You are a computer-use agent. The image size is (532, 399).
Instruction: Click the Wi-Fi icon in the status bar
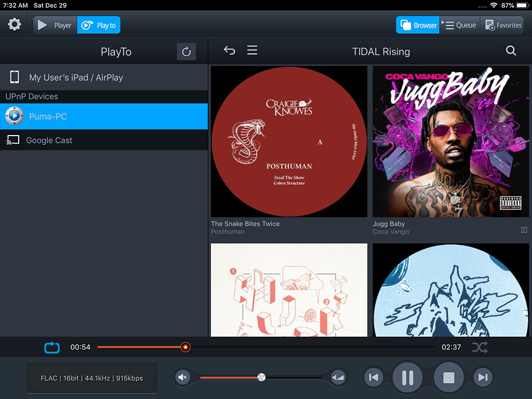click(x=494, y=5)
